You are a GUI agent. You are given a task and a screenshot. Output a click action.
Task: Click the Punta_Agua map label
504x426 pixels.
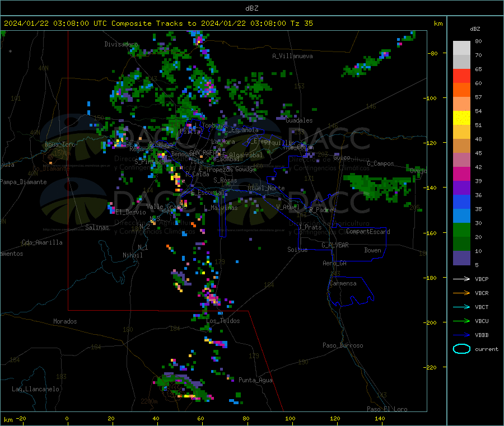(x=255, y=380)
